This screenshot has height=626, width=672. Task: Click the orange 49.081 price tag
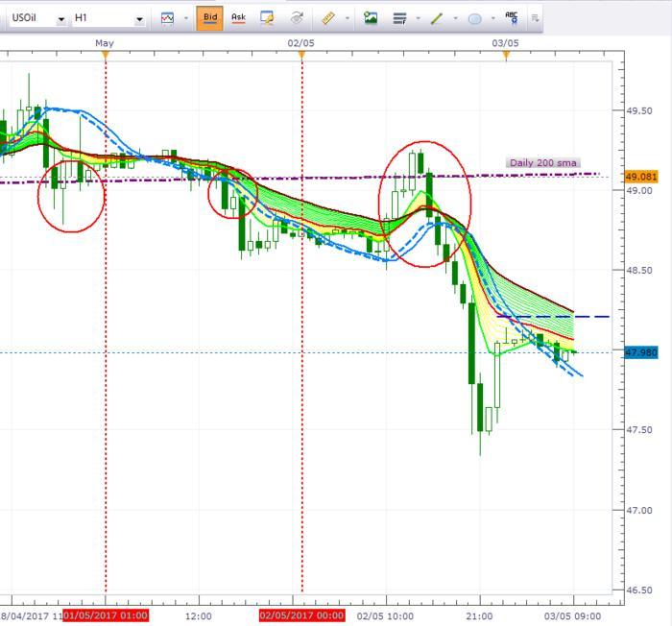[x=641, y=177]
